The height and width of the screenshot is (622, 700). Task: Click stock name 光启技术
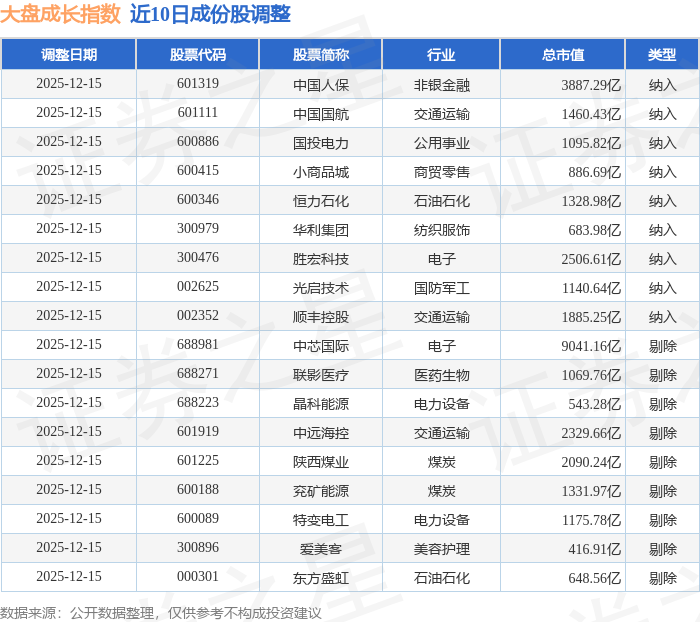[321, 288]
